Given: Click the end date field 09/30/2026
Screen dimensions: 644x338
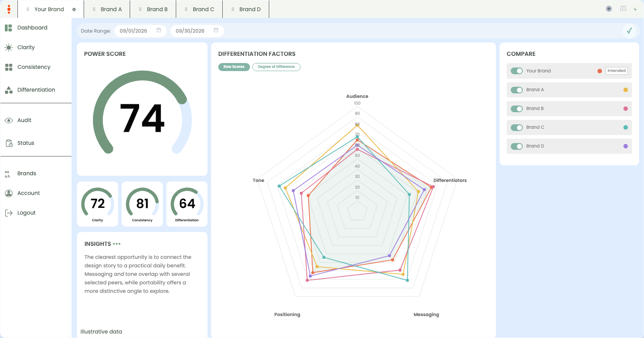Looking at the screenshot, I should (x=197, y=31).
